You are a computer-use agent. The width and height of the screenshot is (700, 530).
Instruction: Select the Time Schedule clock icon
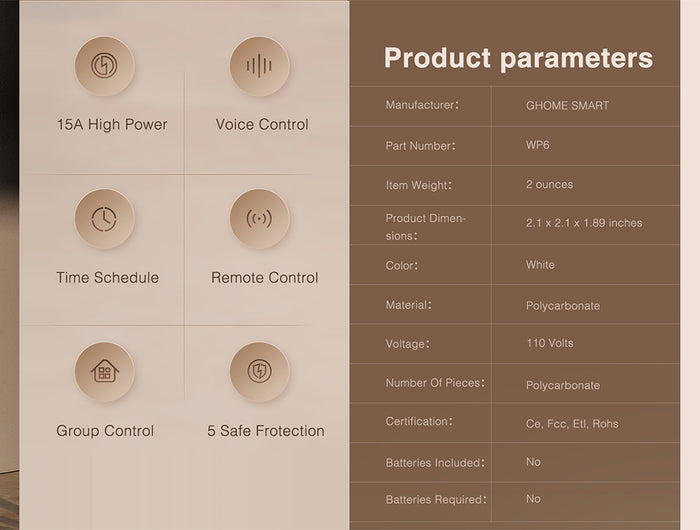tap(104, 218)
